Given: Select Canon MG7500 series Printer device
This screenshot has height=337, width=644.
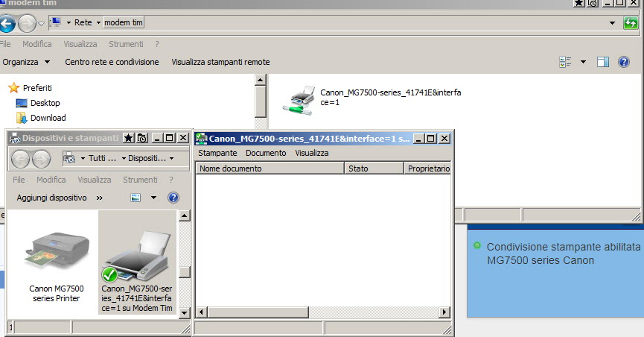Looking at the screenshot, I should [x=57, y=267].
